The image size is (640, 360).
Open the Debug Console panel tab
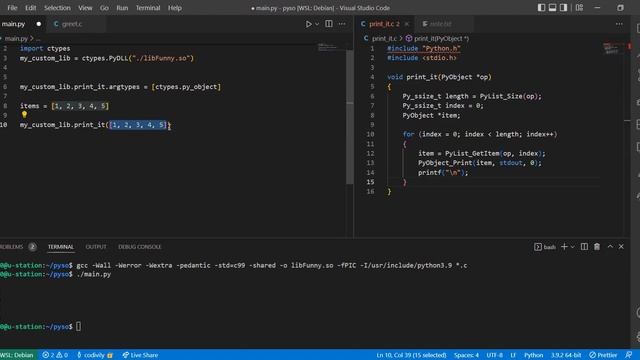point(140,247)
